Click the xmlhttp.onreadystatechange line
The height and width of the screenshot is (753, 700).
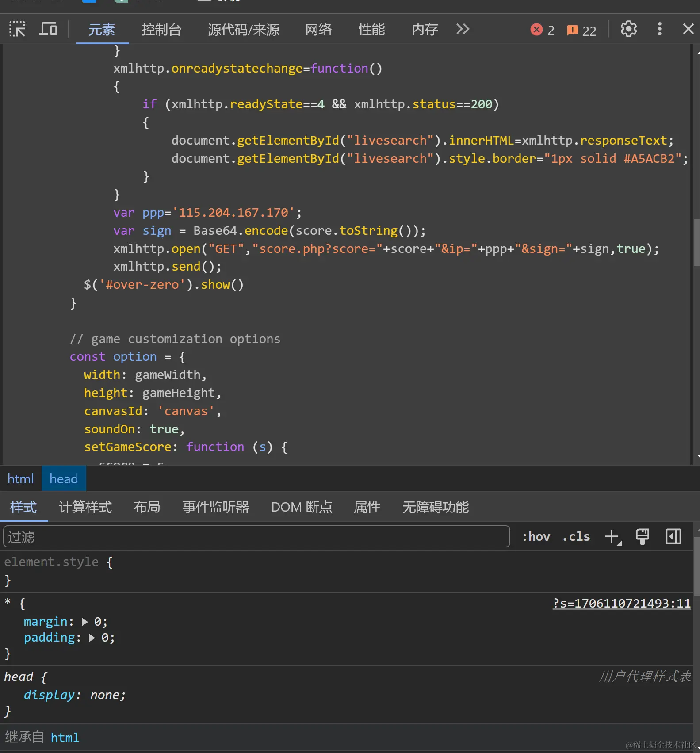click(x=248, y=69)
